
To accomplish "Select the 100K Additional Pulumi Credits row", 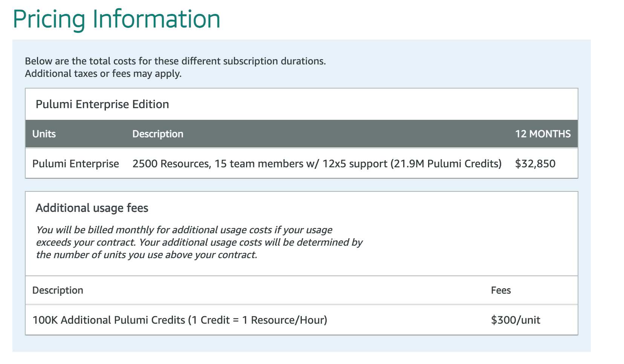I will click(x=301, y=320).
